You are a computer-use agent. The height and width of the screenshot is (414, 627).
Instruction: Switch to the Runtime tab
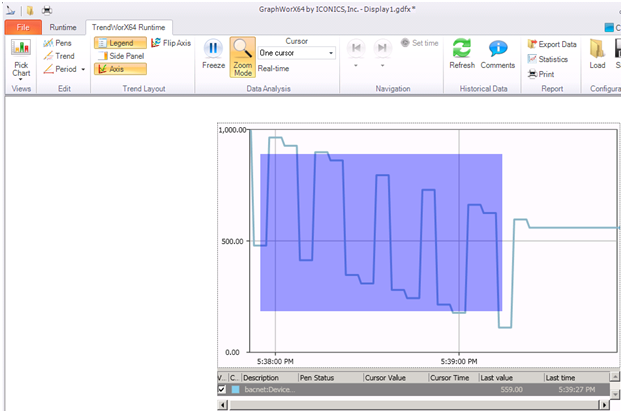click(63, 27)
